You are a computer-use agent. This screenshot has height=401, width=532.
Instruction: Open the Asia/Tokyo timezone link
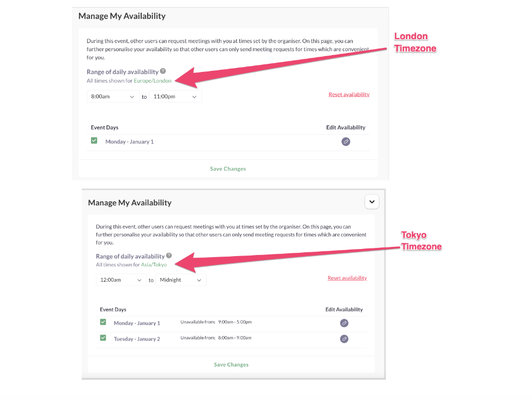coord(154,264)
